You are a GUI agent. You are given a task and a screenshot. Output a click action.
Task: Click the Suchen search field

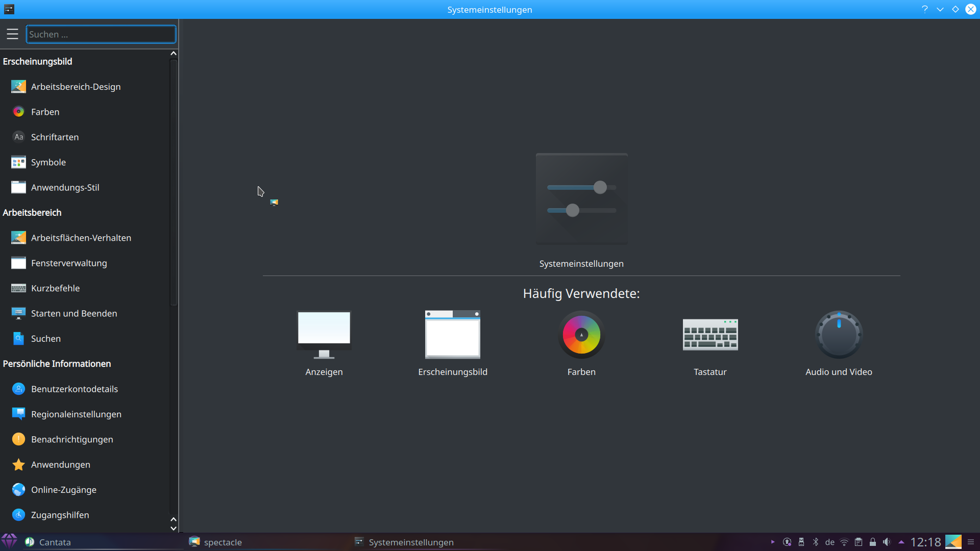(x=101, y=34)
